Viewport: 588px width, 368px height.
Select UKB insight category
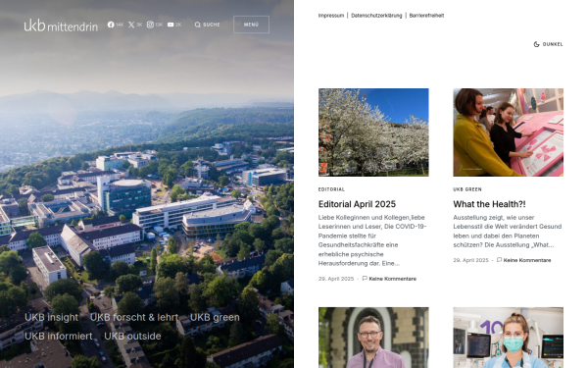point(51,317)
